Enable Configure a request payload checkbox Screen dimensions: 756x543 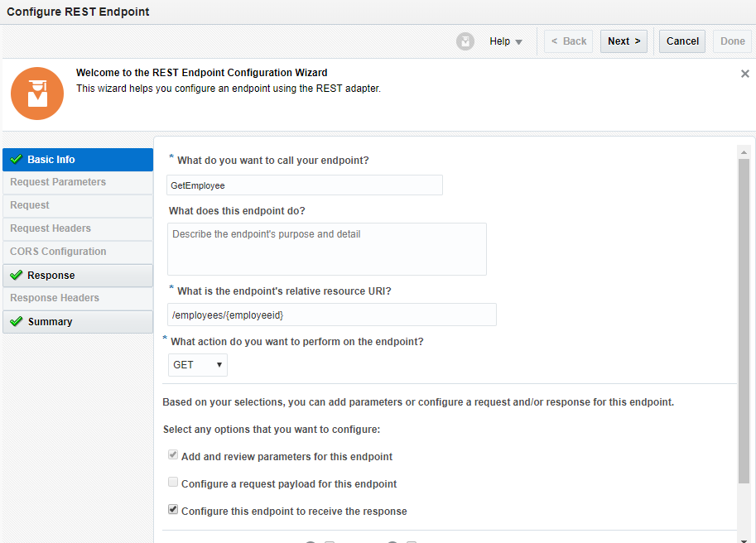coord(173,483)
